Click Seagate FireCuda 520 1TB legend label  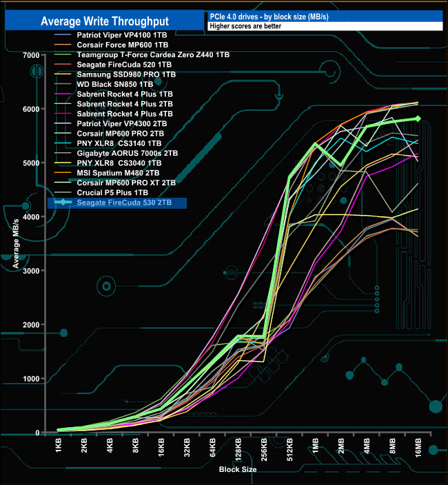[124, 65]
